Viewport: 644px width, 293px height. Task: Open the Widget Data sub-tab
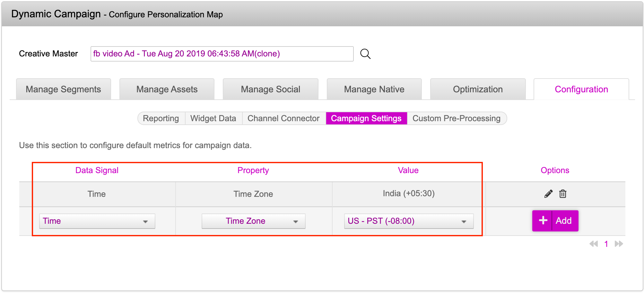213,119
